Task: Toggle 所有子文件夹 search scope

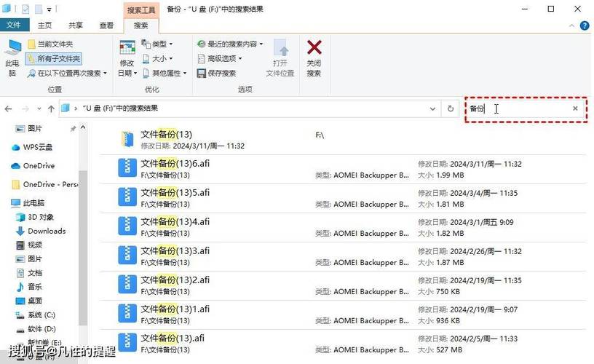Action: pyautogui.click(x=53, y=58)
